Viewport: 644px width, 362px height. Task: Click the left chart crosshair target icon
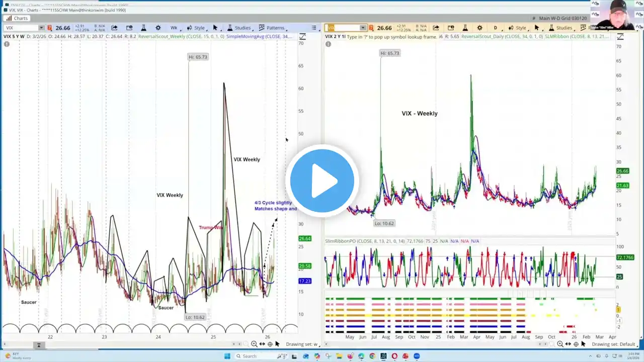270,344
